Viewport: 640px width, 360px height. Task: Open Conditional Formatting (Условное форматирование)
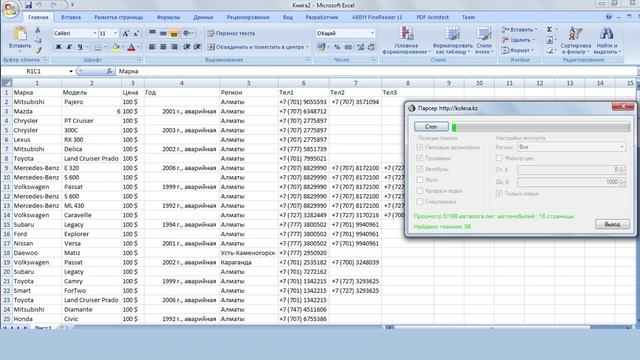tap(407, 40)
